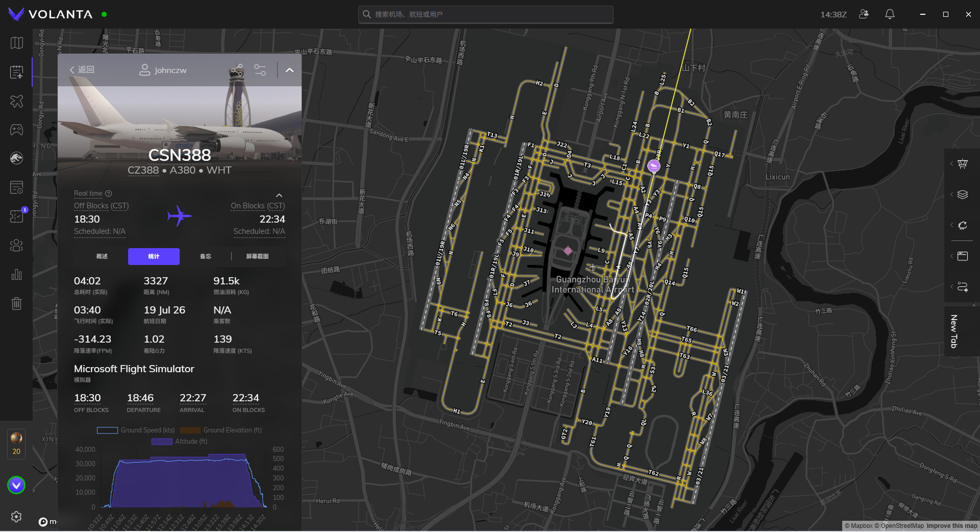Open the Johnczw user profile link
Viewport: 980px width, 532px height.
(x=163, y=70)
